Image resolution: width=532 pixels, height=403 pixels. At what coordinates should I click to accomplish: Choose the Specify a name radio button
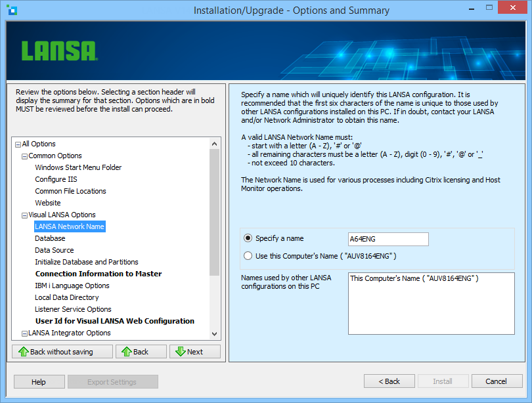(248, 238)
